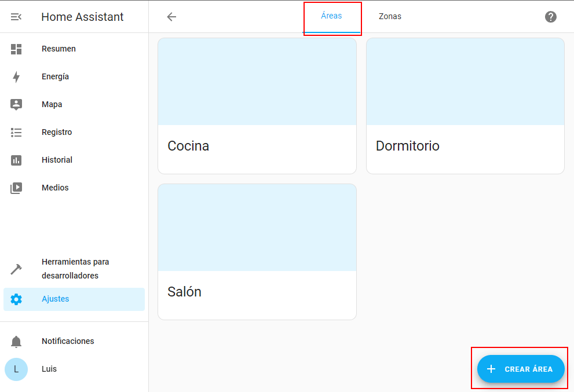Open Notificaciones bell icon
This screenshot has width=574, height=392.
(x=16, y=342)
